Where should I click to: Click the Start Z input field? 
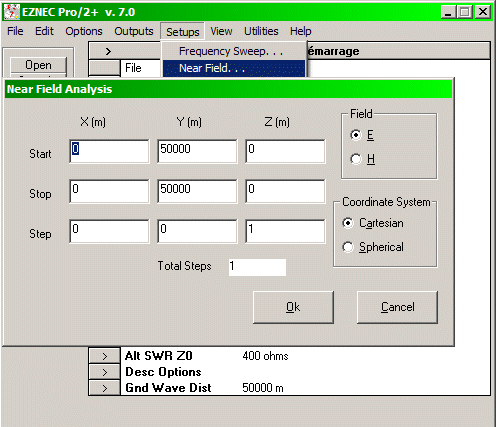pyautogui.click(x=285, y=151)
